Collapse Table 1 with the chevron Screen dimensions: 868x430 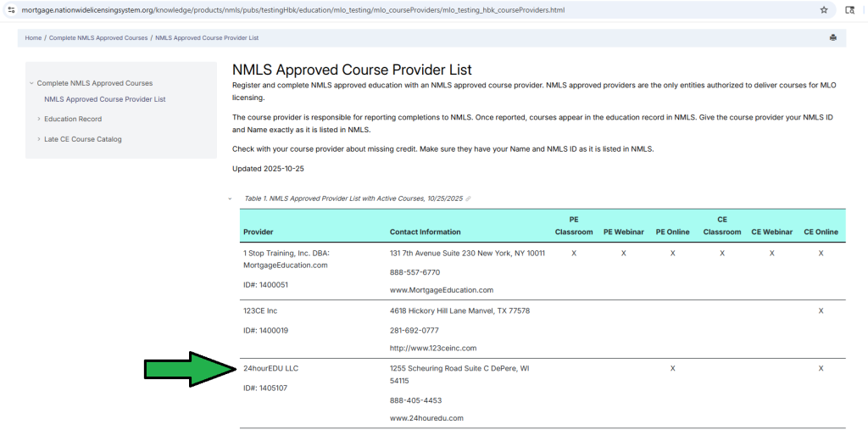point(231,198)
